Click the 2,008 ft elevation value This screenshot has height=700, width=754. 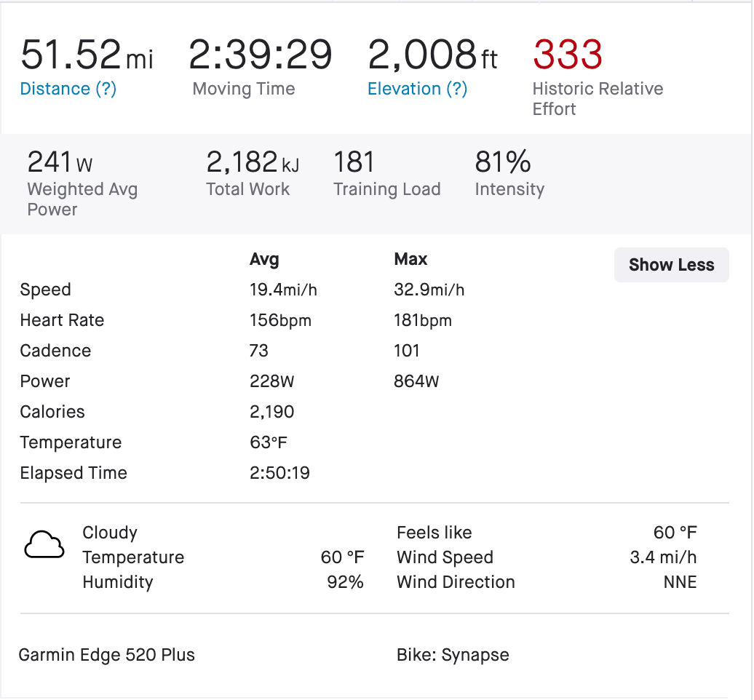432,55
